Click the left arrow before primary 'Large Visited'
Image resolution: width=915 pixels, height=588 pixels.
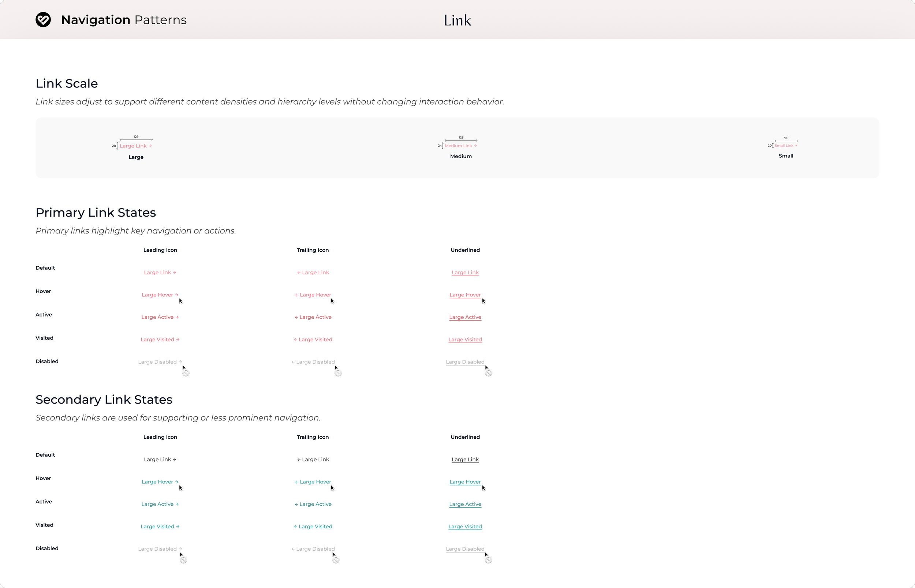tap(296, 340)
